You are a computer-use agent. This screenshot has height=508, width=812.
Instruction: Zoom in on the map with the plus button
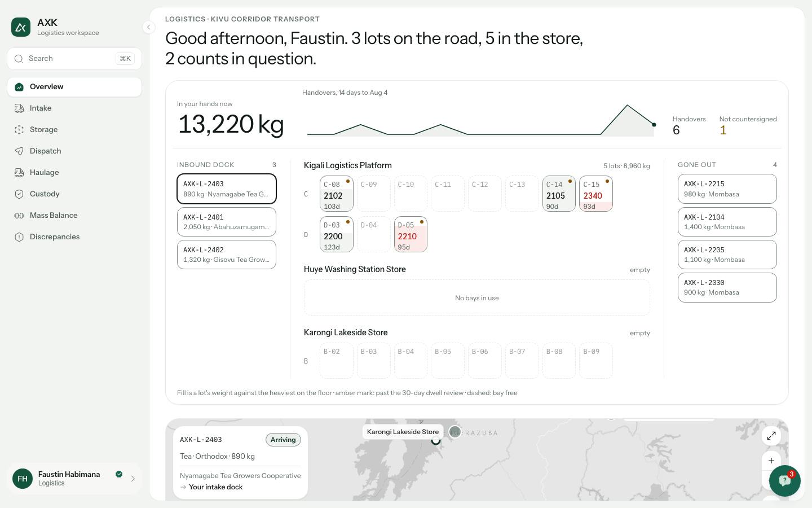coord(771,461)
